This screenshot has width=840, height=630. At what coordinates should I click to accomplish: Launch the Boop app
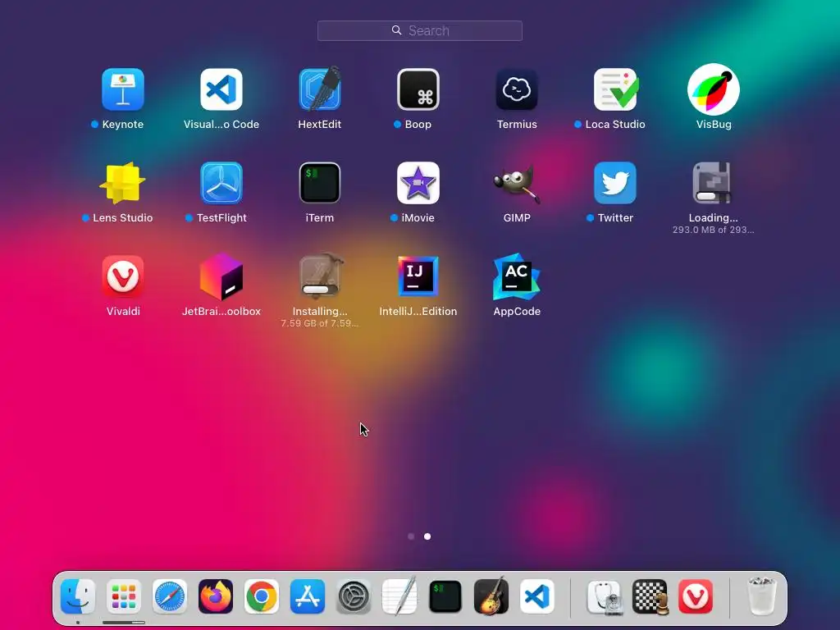418,89
